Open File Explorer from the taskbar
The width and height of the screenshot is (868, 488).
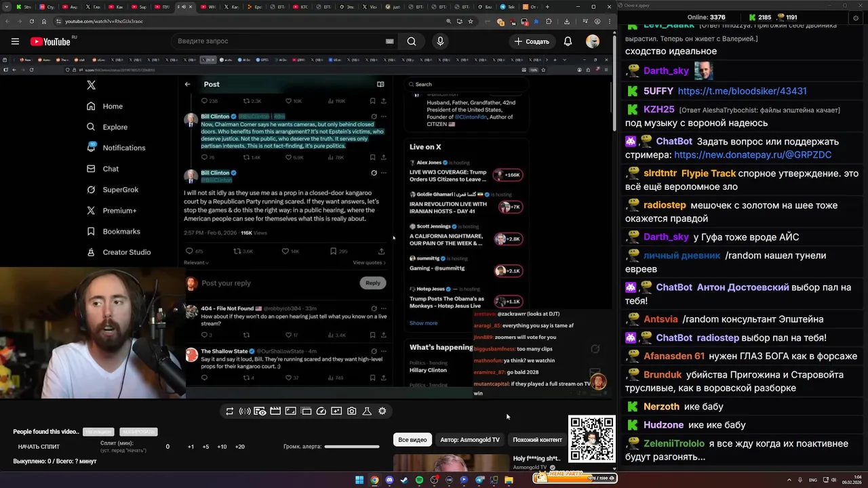[x=509, y=480]
